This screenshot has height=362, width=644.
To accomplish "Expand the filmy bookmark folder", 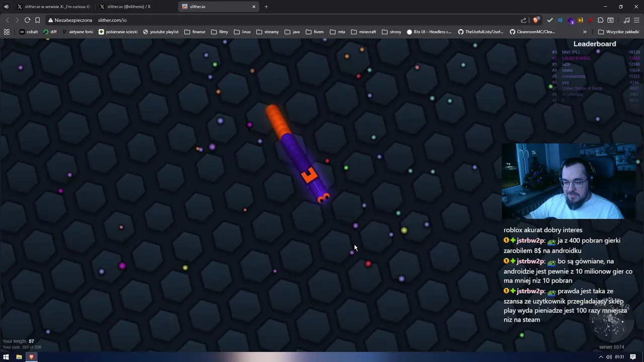I will [219, 32].
